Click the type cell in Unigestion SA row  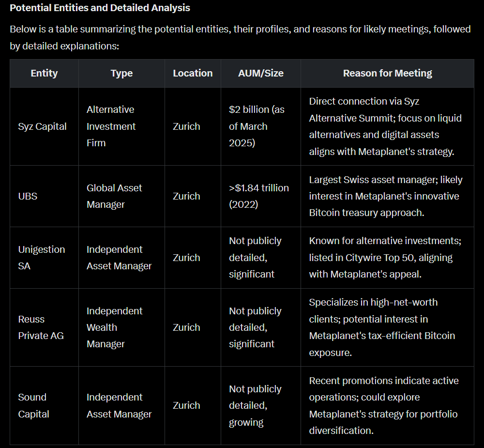pos(121,258)
